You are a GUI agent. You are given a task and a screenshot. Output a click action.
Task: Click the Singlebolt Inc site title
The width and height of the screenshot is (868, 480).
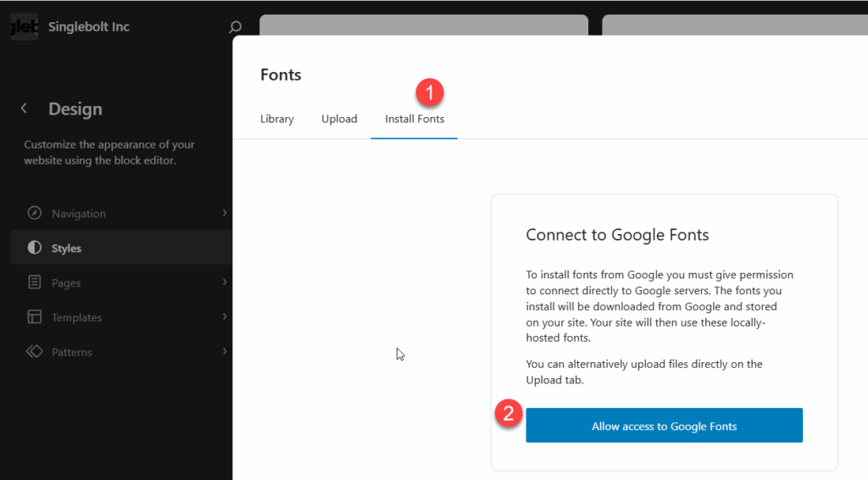tap(88, 26)
